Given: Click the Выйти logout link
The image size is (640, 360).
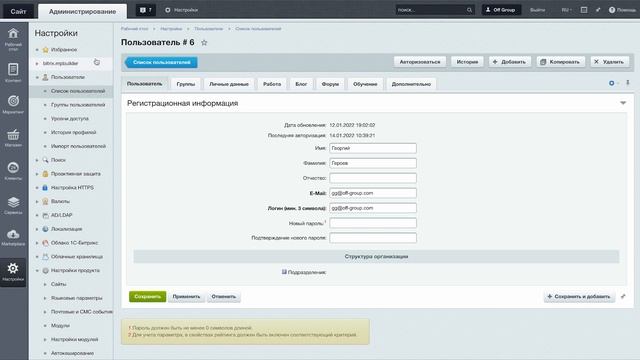Looking at the screenshot, I should click(538, 10).
